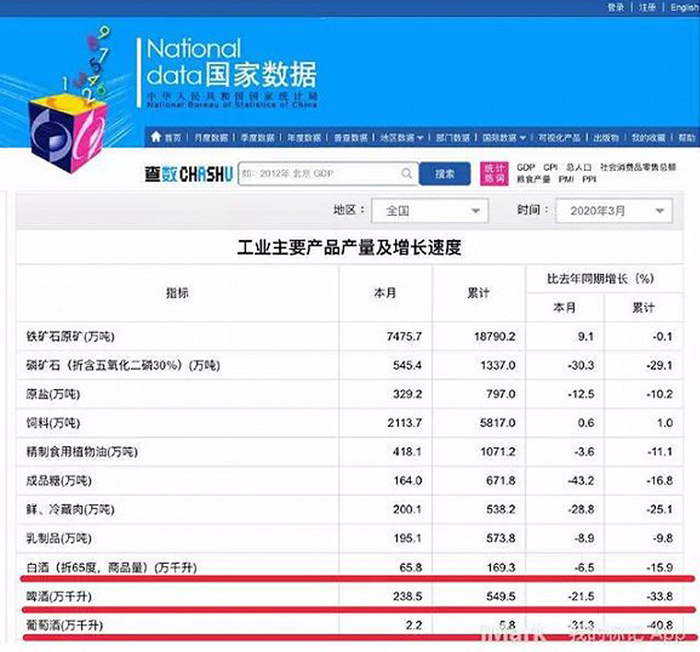
Task: Click the 国家数据 site title
Action: click(x=261, y=74)
